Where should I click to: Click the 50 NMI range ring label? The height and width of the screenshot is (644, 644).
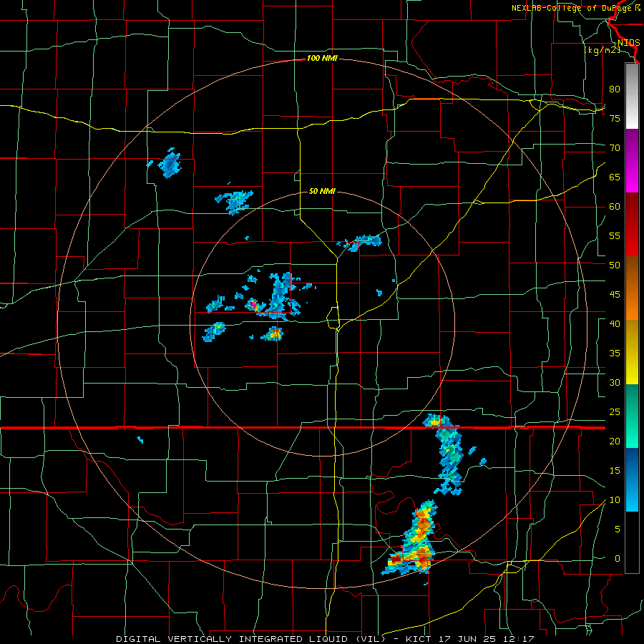(322, 191)
